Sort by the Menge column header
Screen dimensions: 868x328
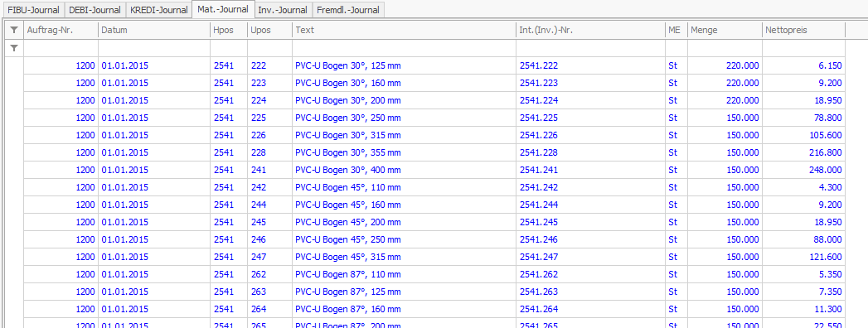(x=725, y=31)
